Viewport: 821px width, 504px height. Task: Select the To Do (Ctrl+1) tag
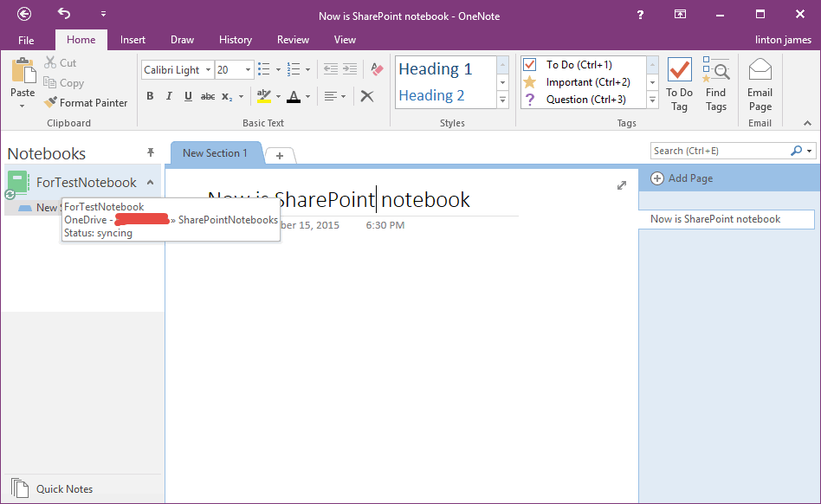coord(579,64)
